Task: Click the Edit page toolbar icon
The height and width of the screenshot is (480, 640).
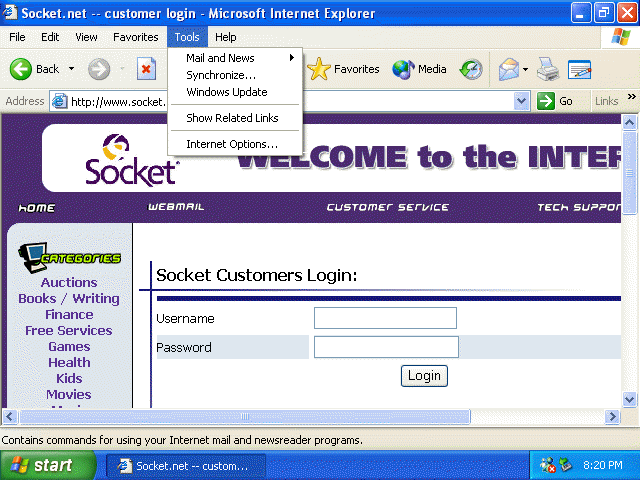Action: point(580,69)
